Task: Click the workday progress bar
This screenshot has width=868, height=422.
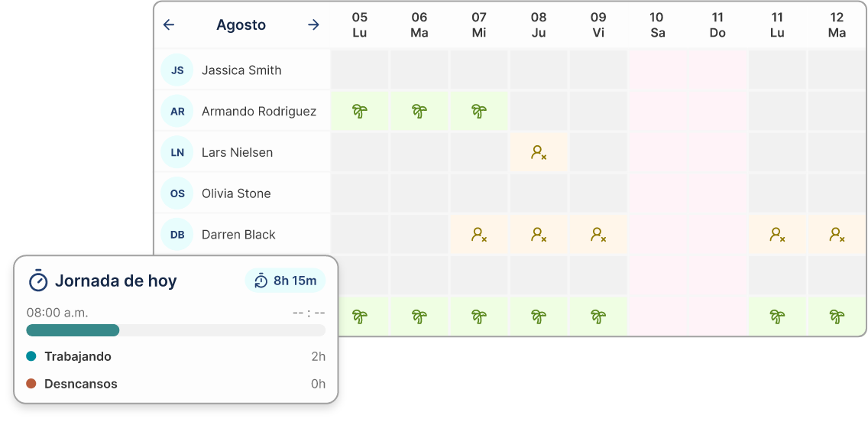Action: [176, 330]
